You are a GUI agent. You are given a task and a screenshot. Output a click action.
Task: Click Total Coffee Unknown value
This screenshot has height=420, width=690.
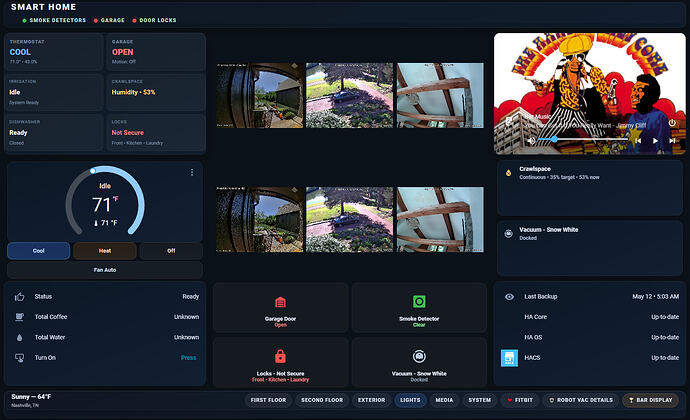coord(187,317)
